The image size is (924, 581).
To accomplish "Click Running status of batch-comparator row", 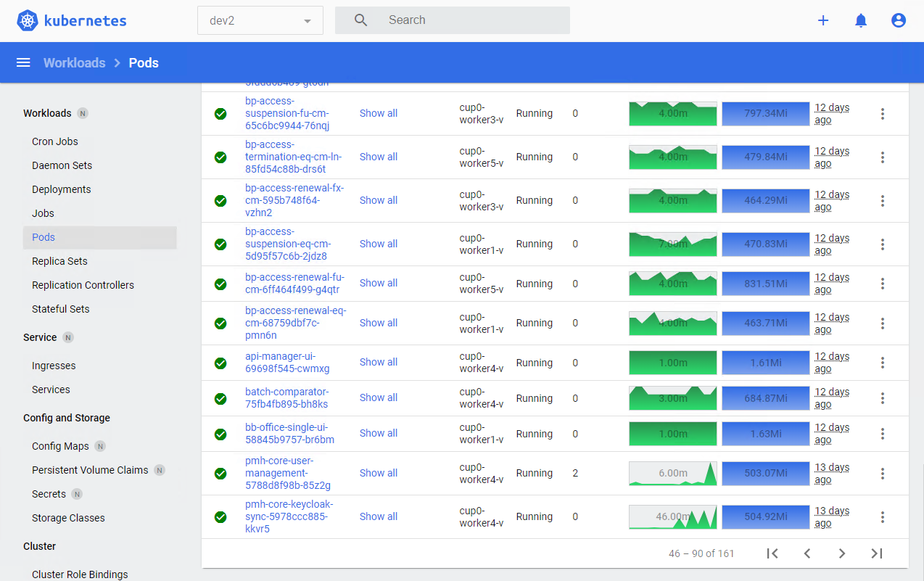I will tap(535, 398).
